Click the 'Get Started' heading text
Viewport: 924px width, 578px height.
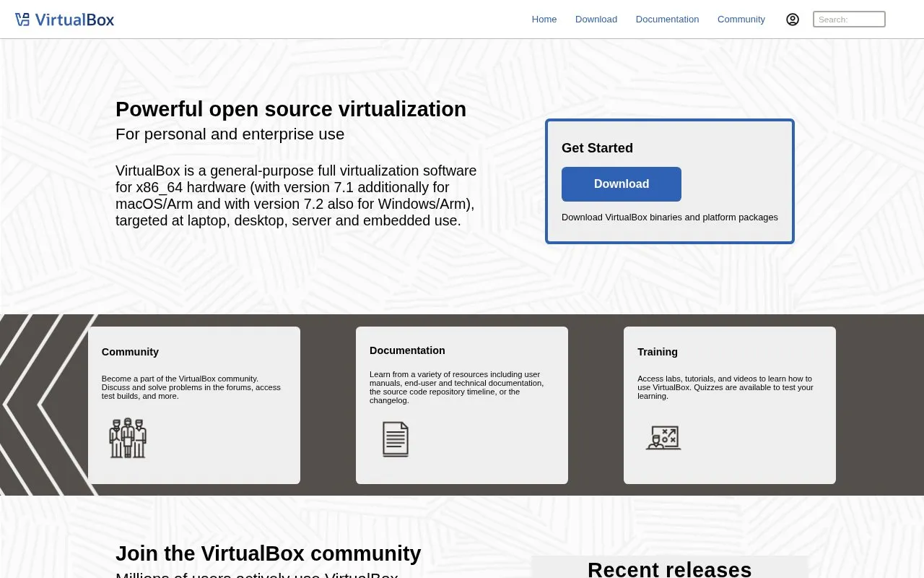point(597,148)
